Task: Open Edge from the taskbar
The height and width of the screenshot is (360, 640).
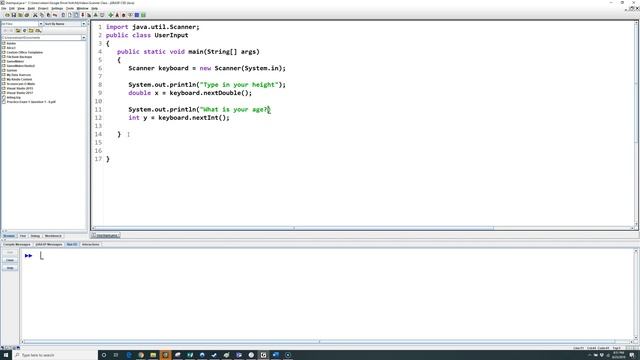Action: tap(129, 355)
